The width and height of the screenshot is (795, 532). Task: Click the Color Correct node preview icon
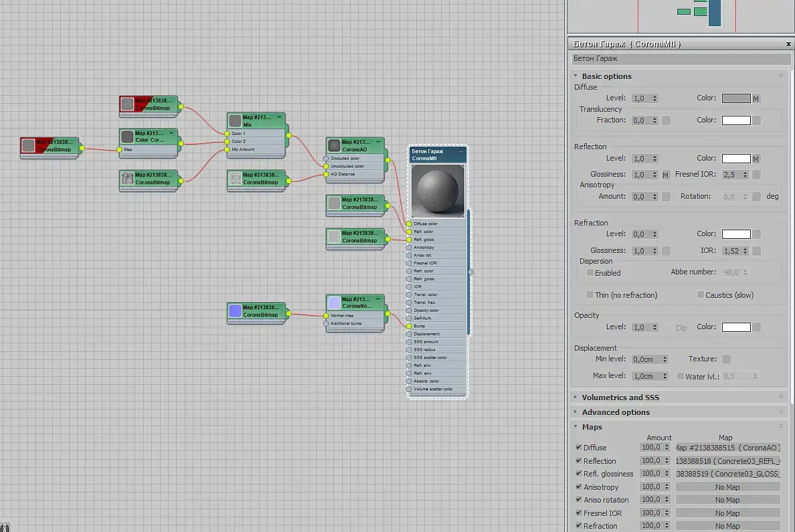[127, 137]
